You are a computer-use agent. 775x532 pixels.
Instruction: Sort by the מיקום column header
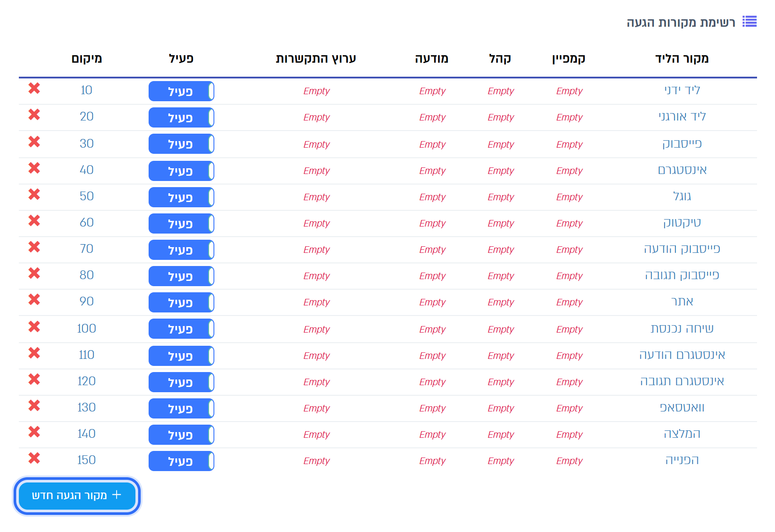click(x=87, y=58)
